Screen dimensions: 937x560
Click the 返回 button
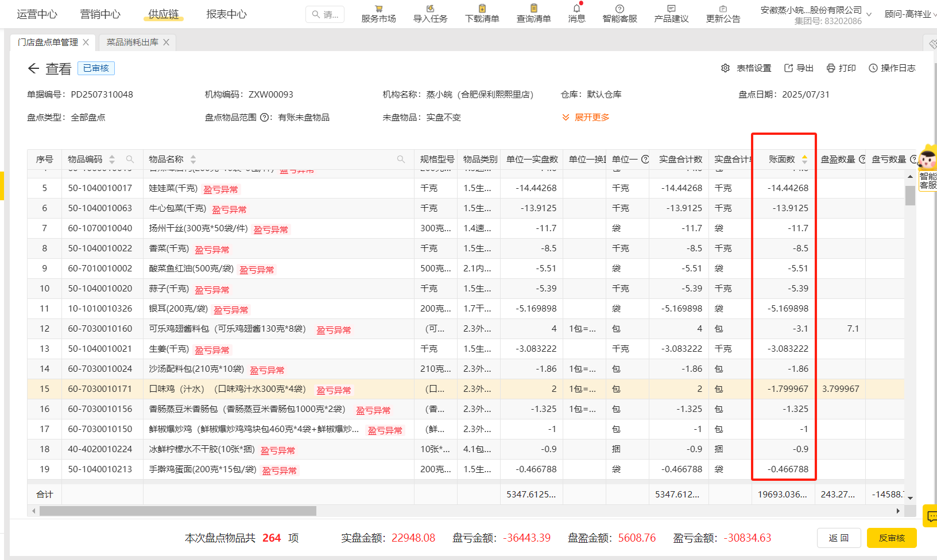click(x=838, y=538)
